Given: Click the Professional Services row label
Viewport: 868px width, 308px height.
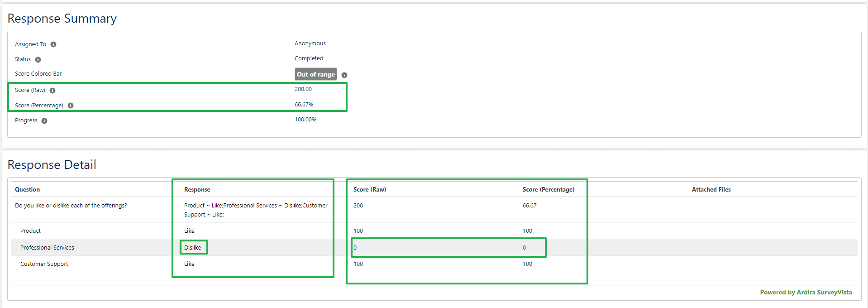Looking at the screenshot, I should pyautogui.click(x=47, y=247).
